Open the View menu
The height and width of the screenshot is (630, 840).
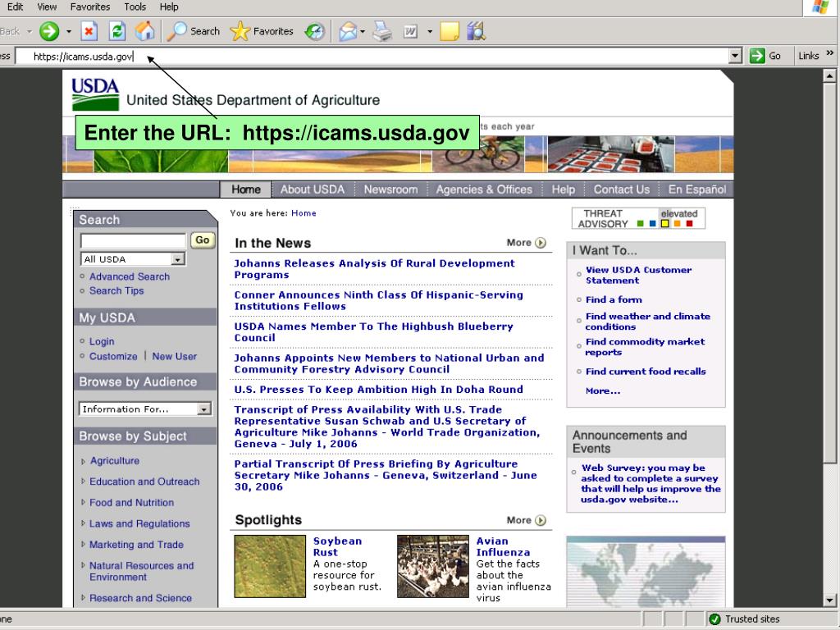(x=47, y=7)
